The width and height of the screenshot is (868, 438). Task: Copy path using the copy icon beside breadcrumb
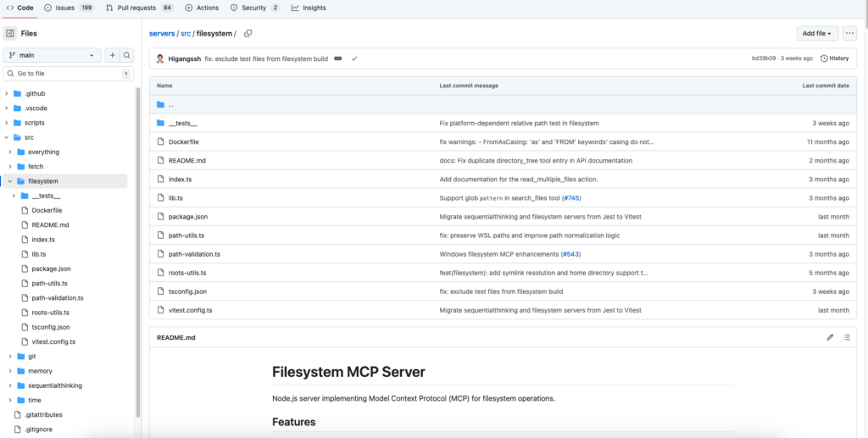point(248,33)
